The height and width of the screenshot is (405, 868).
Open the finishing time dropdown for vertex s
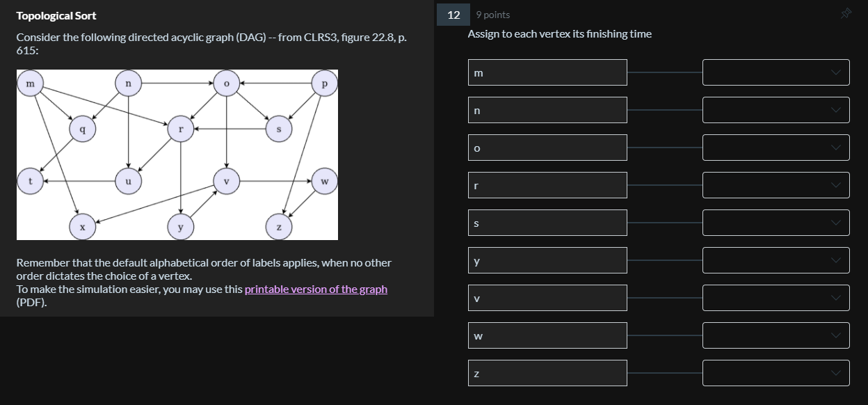coord(776,222)
